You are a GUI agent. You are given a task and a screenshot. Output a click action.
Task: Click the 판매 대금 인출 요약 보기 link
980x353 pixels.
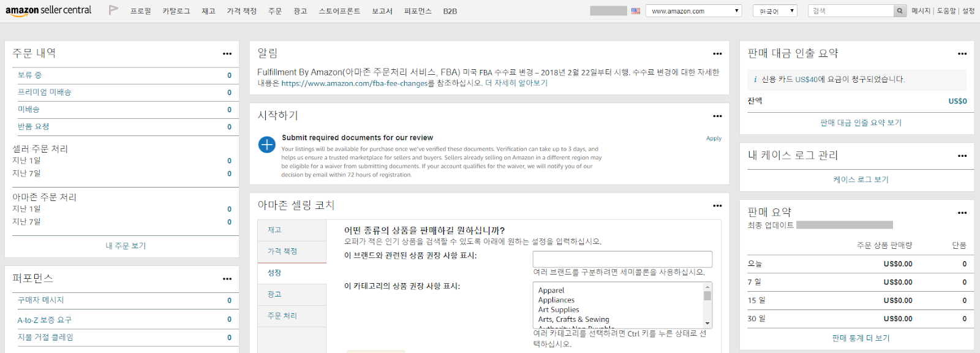point(861,123)
